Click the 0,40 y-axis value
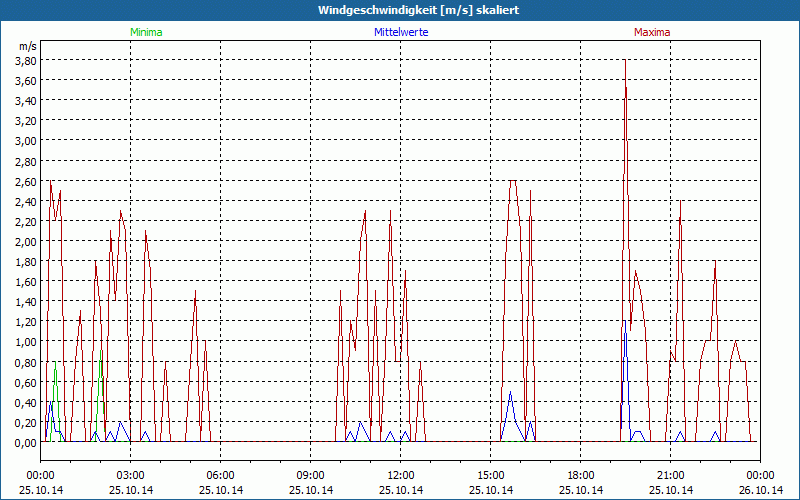The height and width of the screenshot is (500, 800). tap(26, 403)
